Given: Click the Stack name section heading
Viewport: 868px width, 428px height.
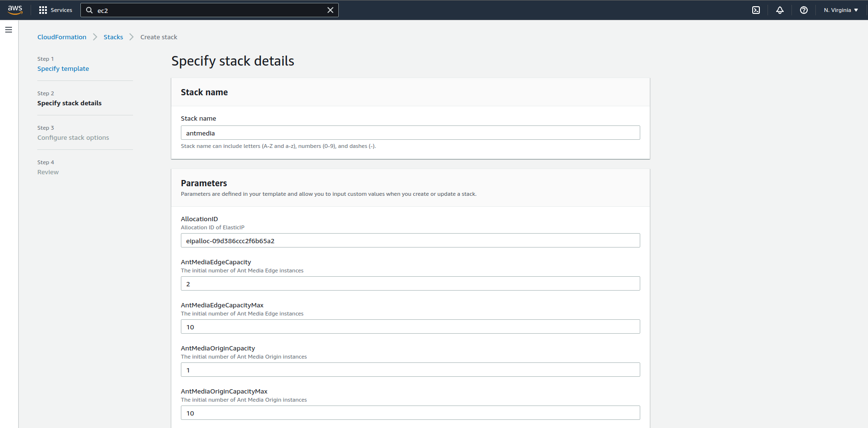Looking at the screenshot, I should (x=204, y=92).
